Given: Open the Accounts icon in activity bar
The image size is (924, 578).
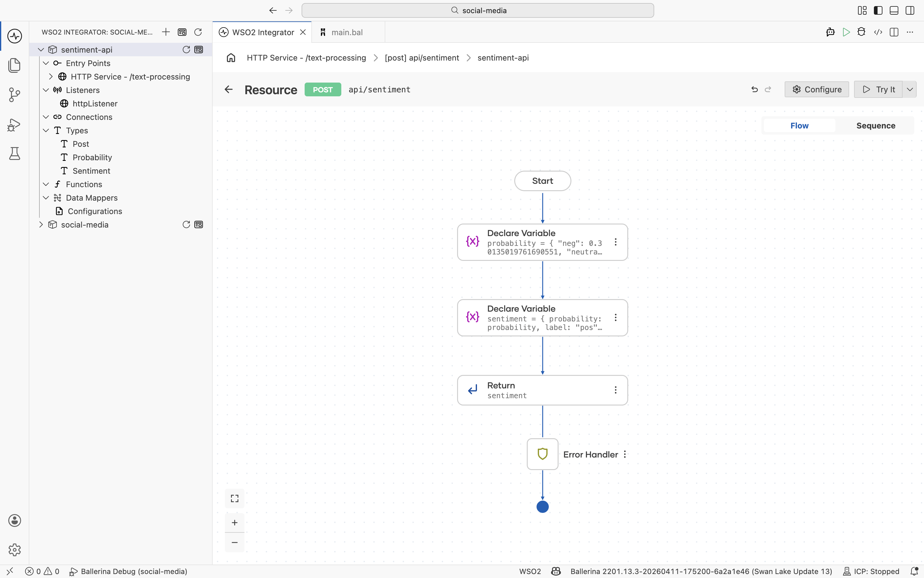Looking at the screenshot, I should [14, 521].
